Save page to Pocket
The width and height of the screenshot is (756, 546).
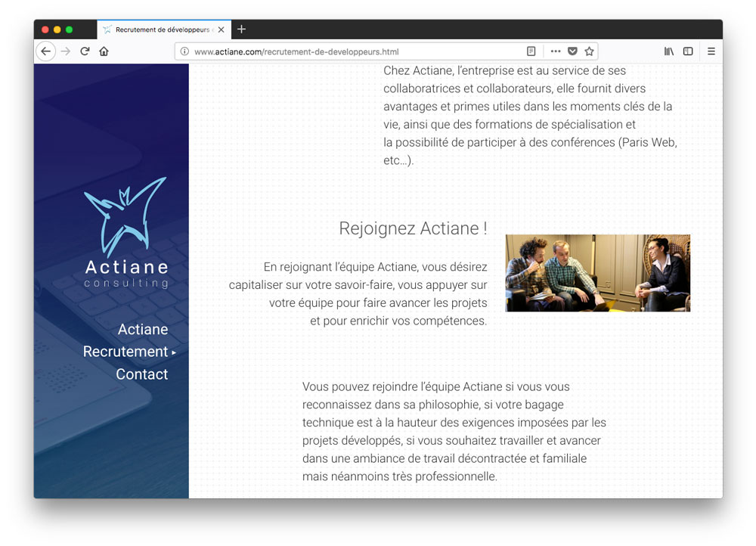click(572, 51)
